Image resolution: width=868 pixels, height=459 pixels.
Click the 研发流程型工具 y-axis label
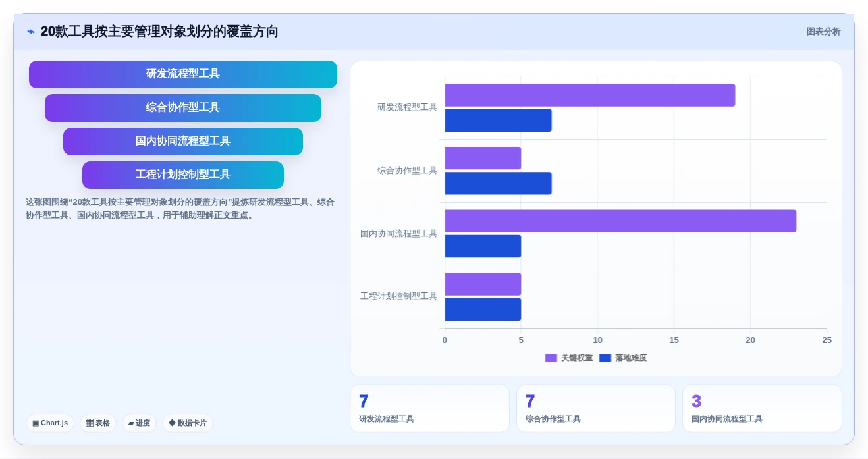(407, 107)
